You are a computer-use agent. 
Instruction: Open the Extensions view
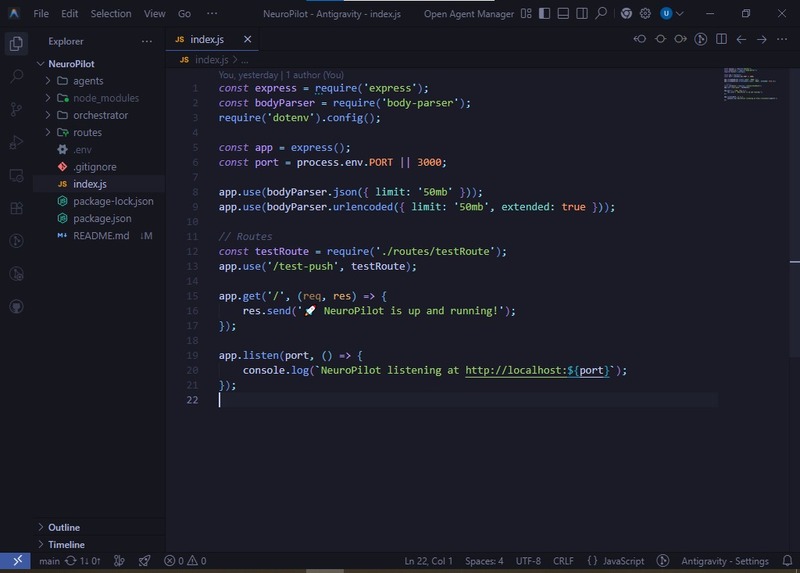pos(16,208)
